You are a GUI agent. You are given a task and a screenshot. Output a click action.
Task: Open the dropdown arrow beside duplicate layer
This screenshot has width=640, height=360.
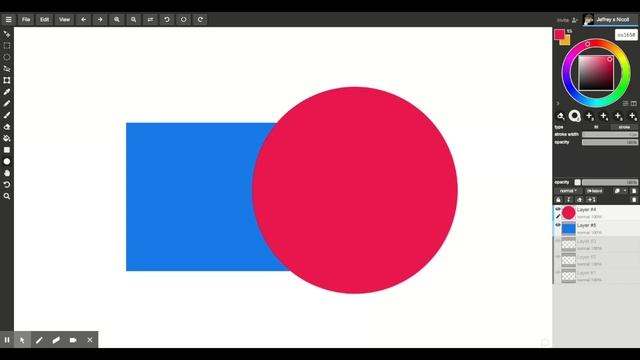pyautogui.click(x=625, y=191)
